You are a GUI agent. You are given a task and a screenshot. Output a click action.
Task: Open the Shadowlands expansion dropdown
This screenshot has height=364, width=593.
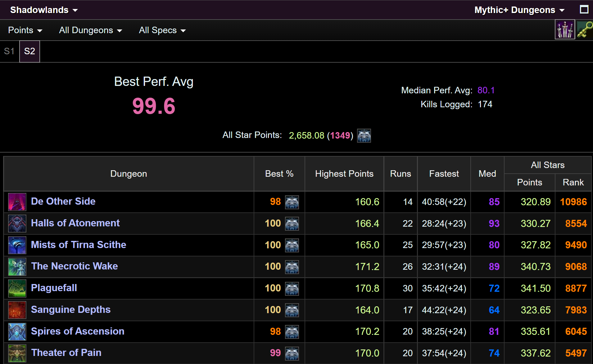[x=44, y=10]
